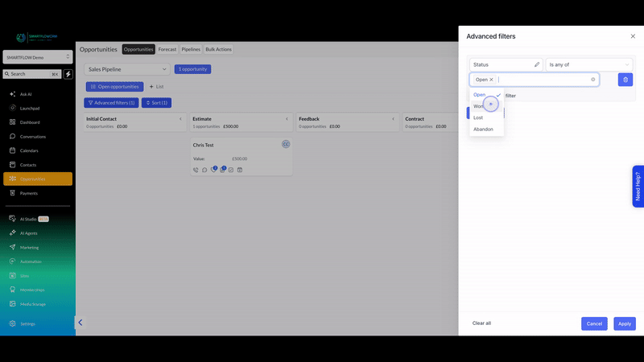Open the 'Is any of' operator dropdown

[589, 65]
